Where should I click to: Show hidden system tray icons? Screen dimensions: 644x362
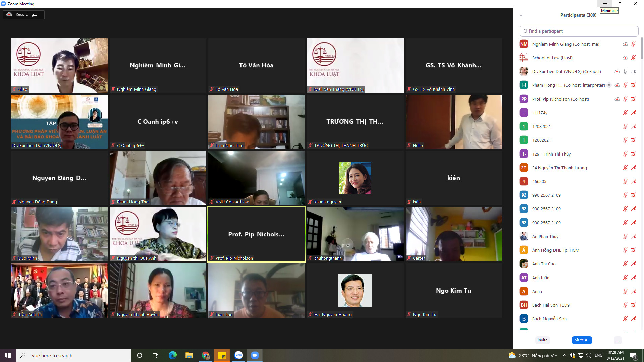click(x=564, y=355)
